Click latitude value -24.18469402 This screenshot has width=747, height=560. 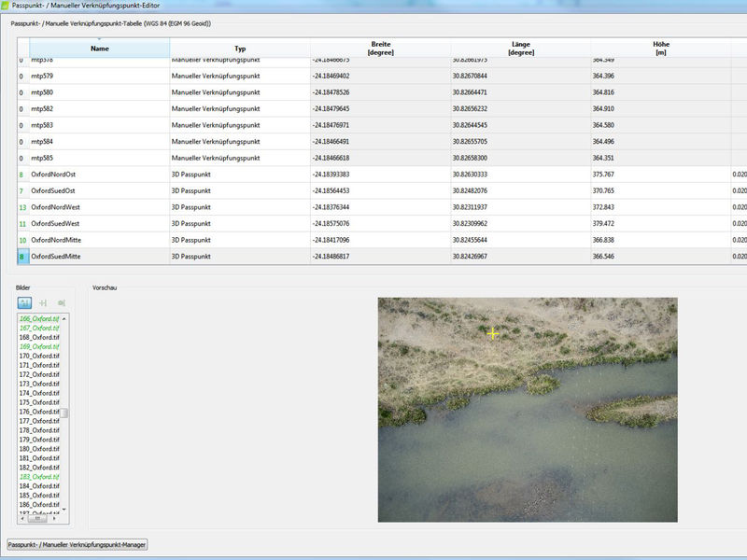tap(331, 76)
